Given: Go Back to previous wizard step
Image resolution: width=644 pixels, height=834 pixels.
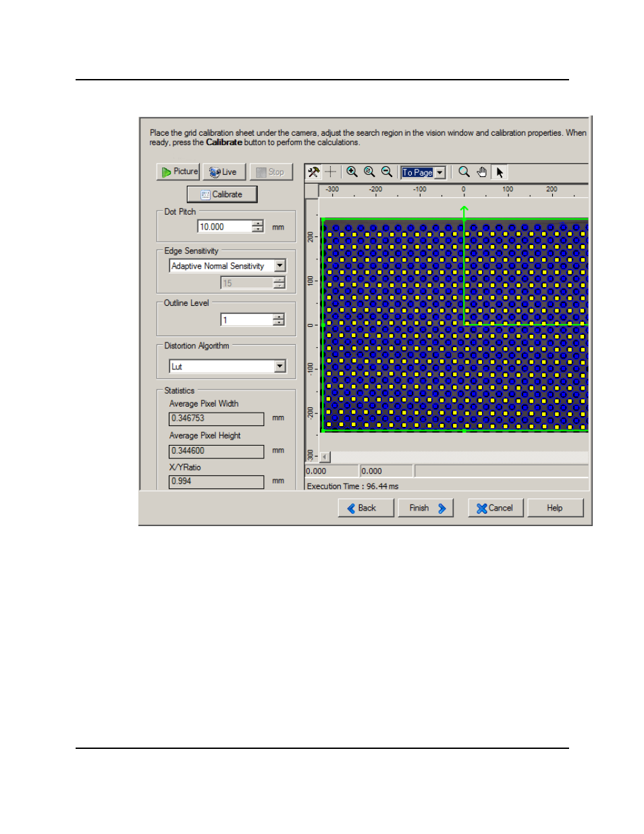Looking at the screenshot, I should pyautogui.click(x=365, y=508).
